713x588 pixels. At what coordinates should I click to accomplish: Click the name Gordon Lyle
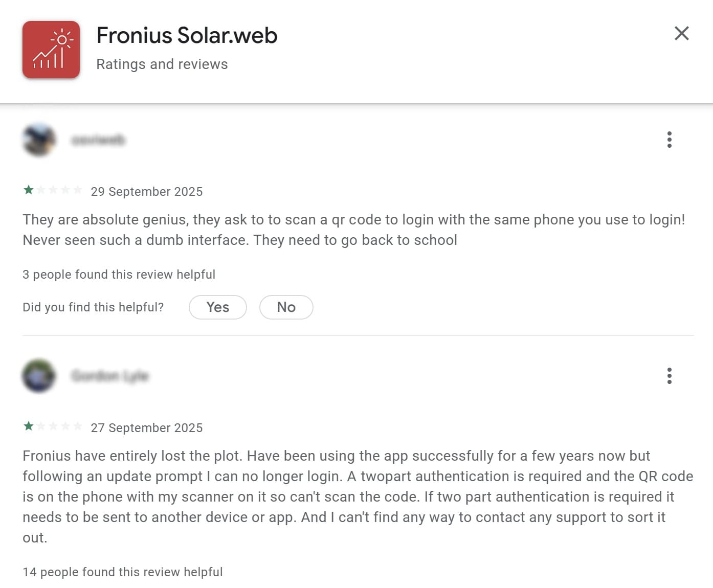(110, 376)
